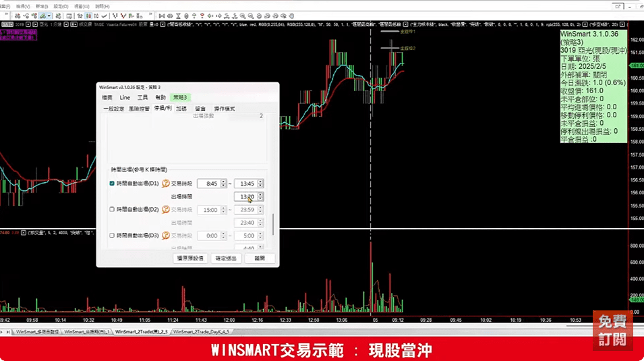Image resolution: width=644 pixels, height=361 pixels.
Task: Switch to the 加碼 tab
Action: click(x=181, y=109)
